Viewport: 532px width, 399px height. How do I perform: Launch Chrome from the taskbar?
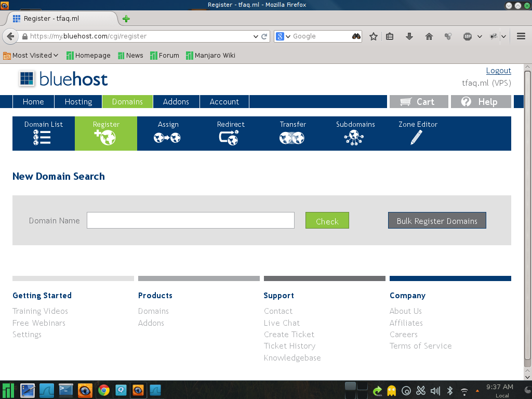pyautogui.click(x=104, y=390)
